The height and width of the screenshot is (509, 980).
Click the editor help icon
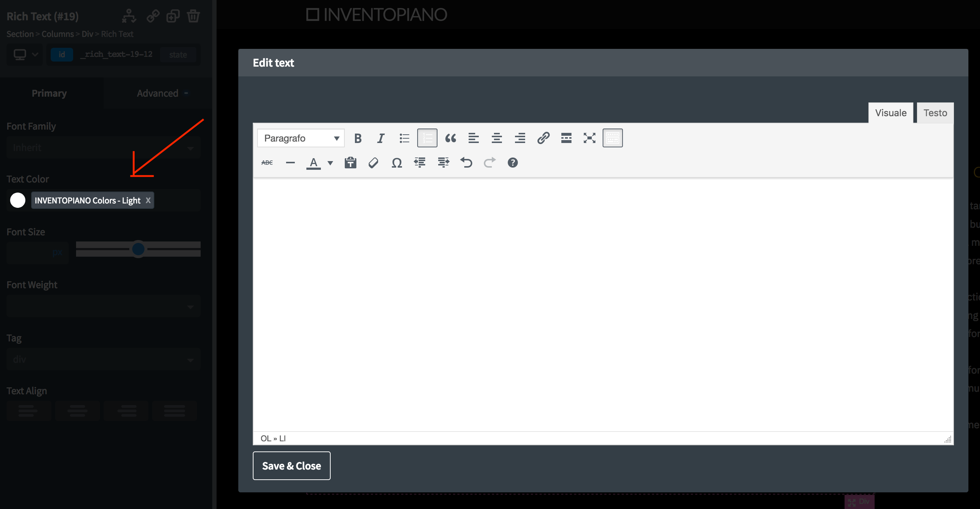click(512, 163)
